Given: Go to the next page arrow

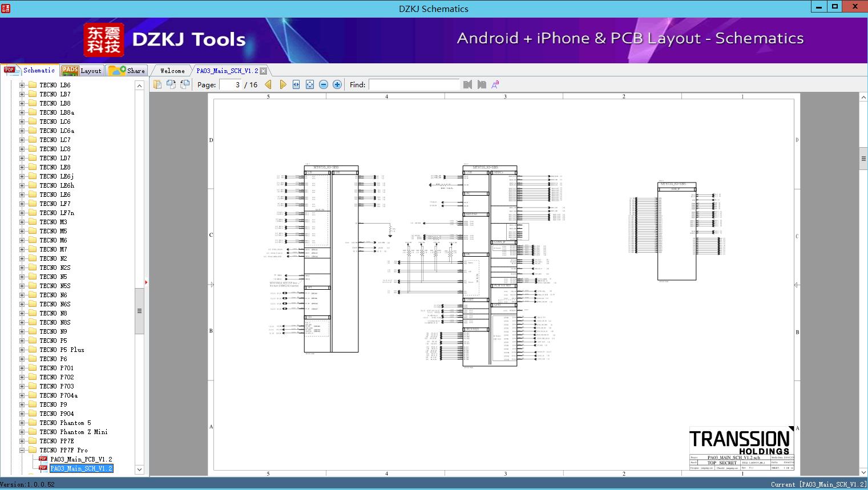Looking at the screenshot, I should (x=283, y=84).
